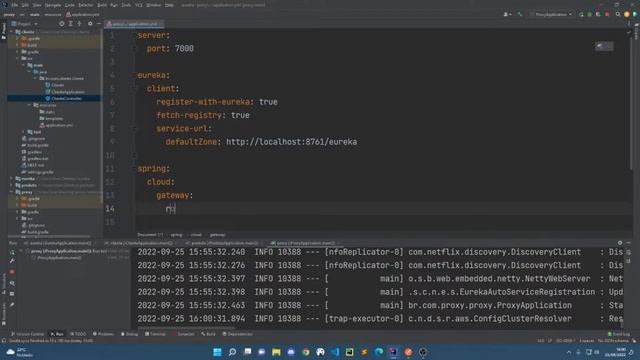
Task: Click the Search Everywhere magnifier icon
Action: pyautogui.click(x=618, y=14)
